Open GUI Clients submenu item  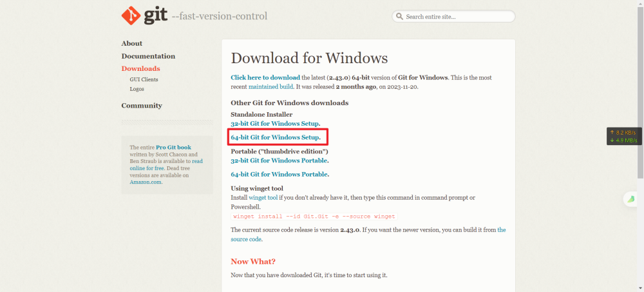click(144, 79)
